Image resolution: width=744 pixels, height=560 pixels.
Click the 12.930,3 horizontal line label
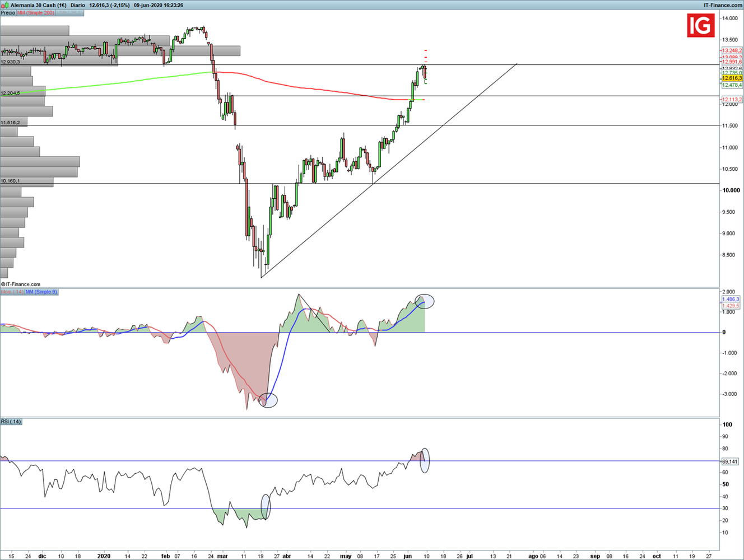tap(10, 62)
